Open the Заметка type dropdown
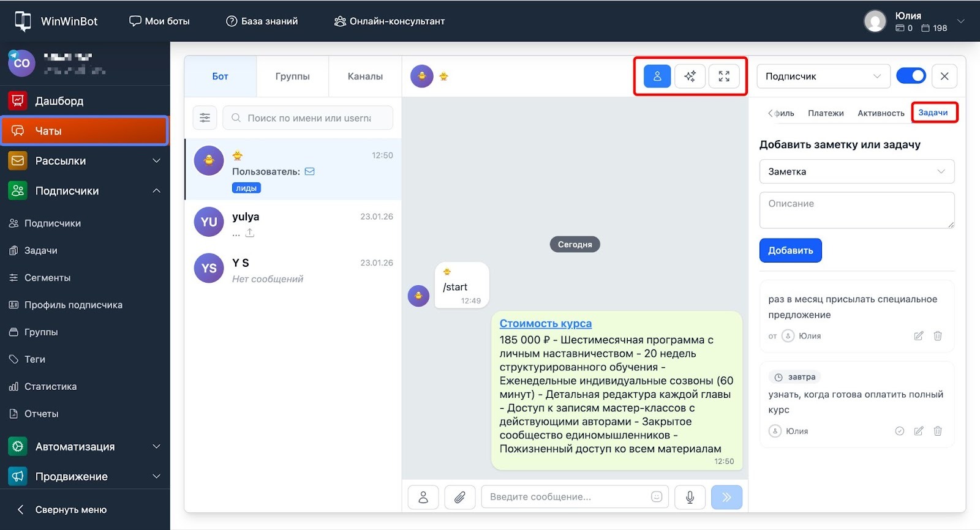980x530 pixels. (856, 172)
